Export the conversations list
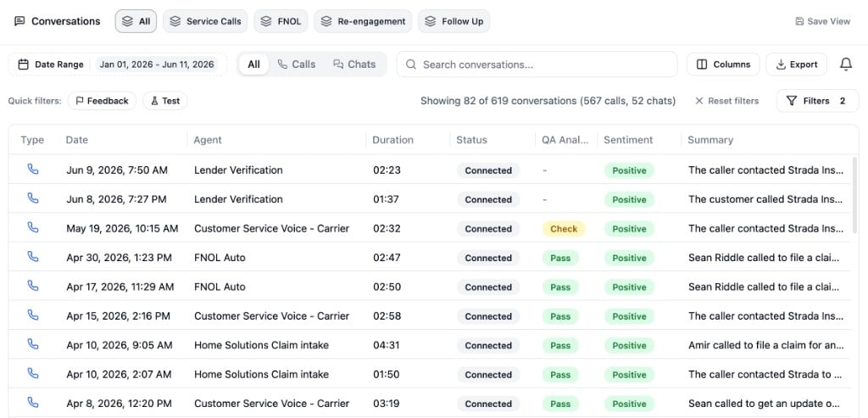The height and width of the screenshot is (418, 868). tap(796, 64)
